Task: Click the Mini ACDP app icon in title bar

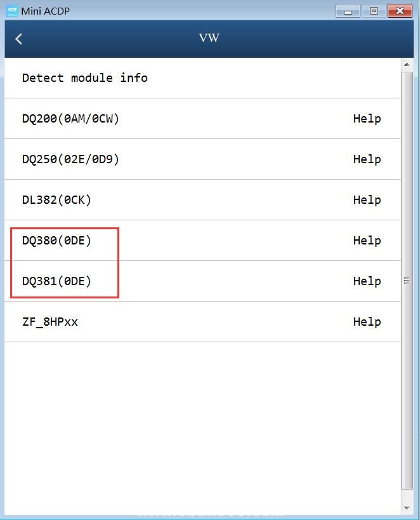Action: pos(12,11)
